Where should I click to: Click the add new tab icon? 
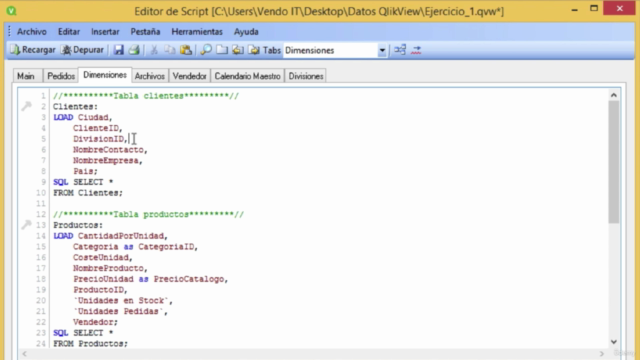point(222,50)
